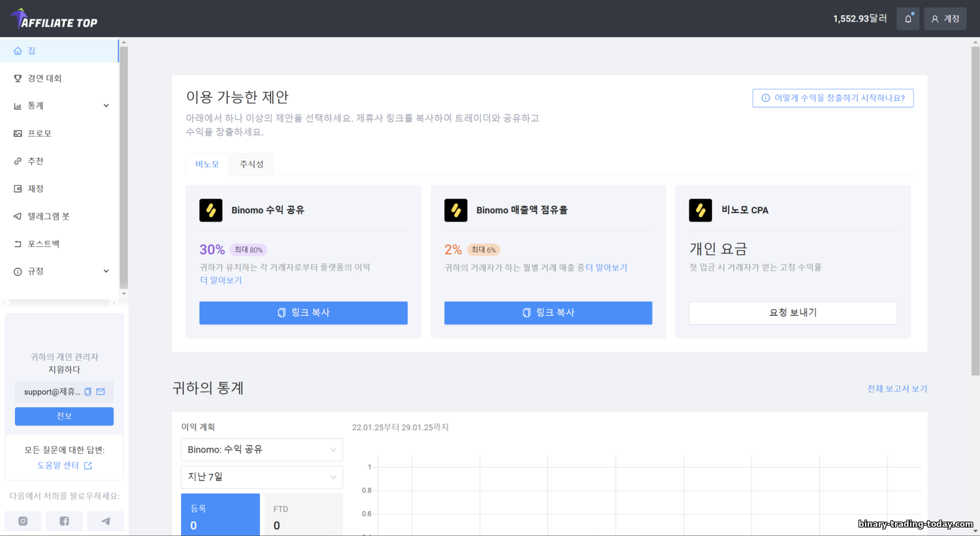Open the 텔레그램 봇 menu item
The height and width of the screenshot is (536, 980).
[59, 216]
